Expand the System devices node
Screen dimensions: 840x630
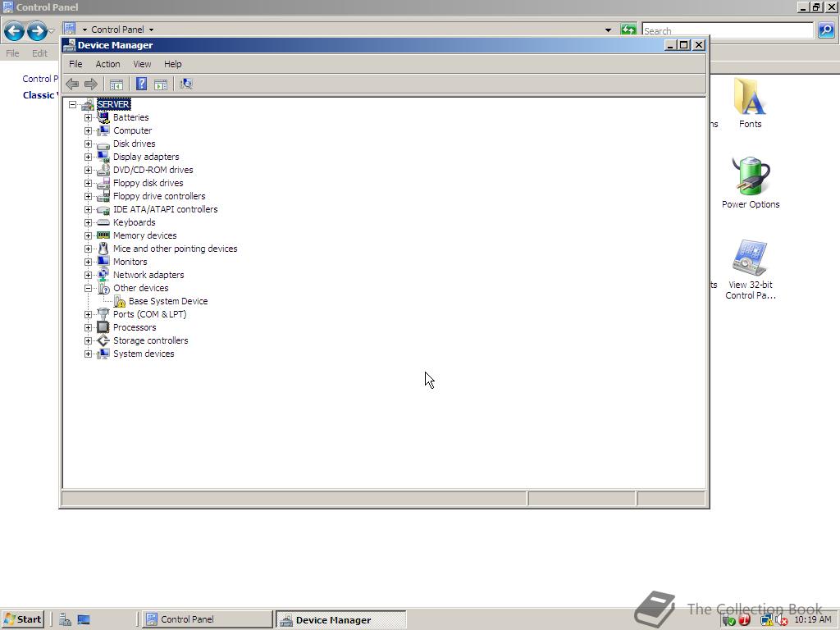click(89, 354)
